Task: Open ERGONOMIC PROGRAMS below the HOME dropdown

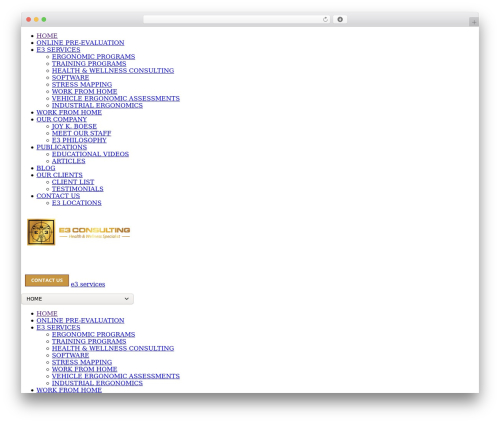Action: [x=93, y=335]
